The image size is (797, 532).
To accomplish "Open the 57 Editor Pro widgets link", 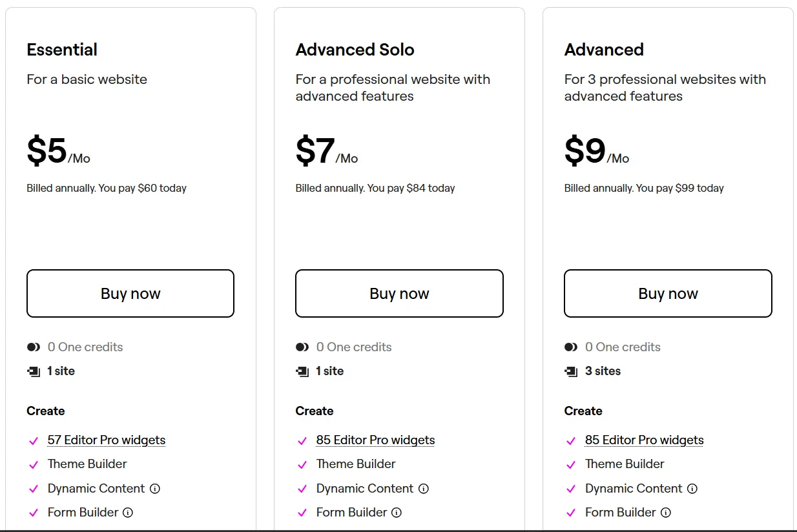I will pyautogui.click(x=107, y=440).
